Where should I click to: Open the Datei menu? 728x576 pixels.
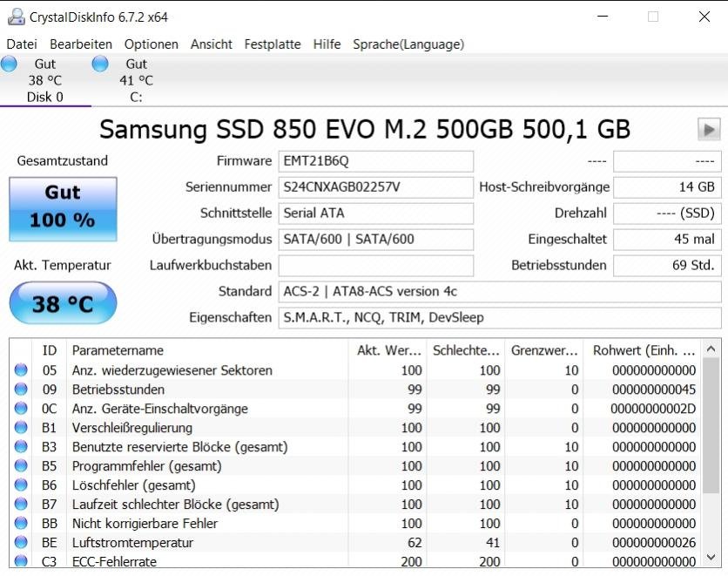pos(22,44)
